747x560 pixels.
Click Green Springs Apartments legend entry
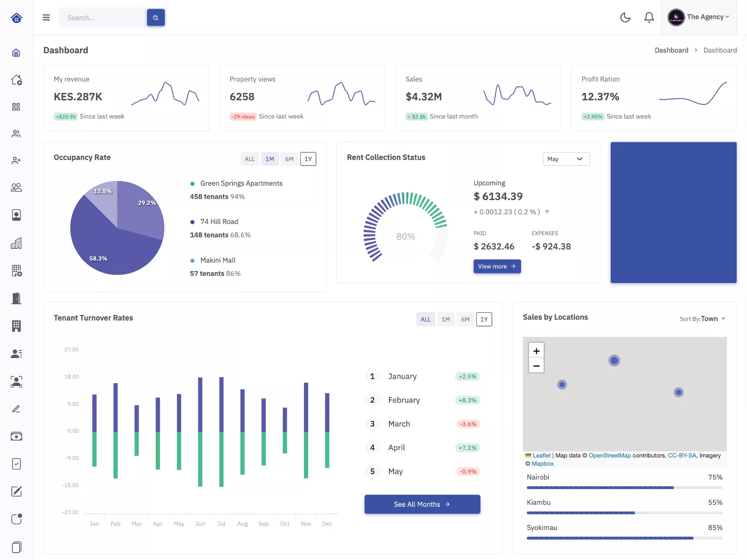[236, 183]
